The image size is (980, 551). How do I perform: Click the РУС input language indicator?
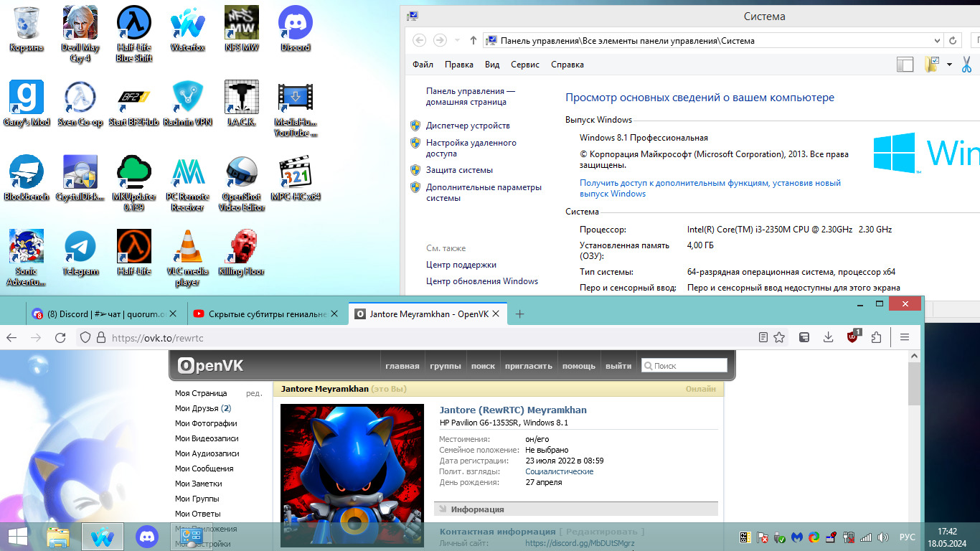tap(907, 537)
